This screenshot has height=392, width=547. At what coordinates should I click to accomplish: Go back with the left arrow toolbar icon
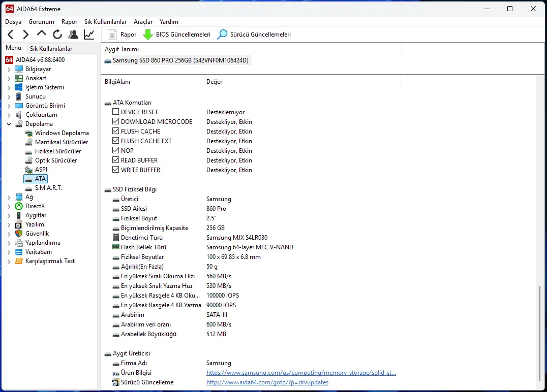(x=11, y=35)
